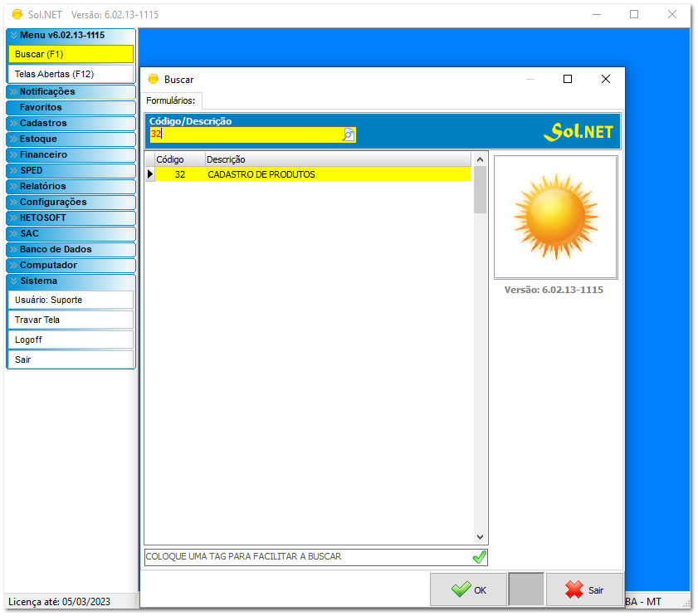Click the sun icon in the Buscar title bar
Image resolution: width=698 pixels, height=616 pixels.
[153, 80]
